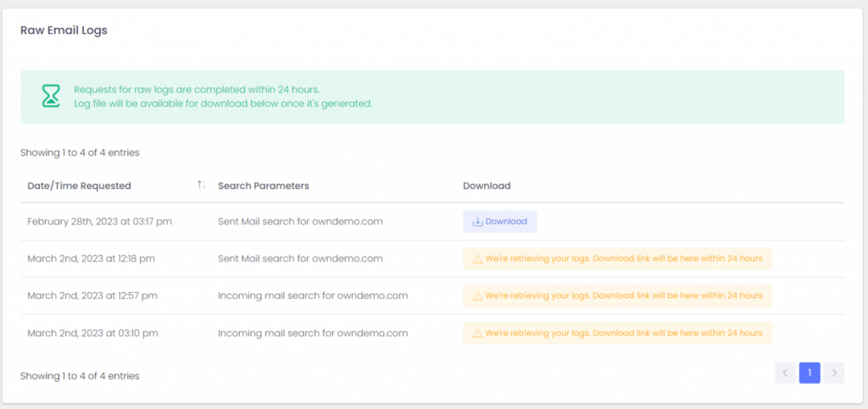Screen dimensions: 868x409
Task: Click the Download column header
Action: point(487,185)
